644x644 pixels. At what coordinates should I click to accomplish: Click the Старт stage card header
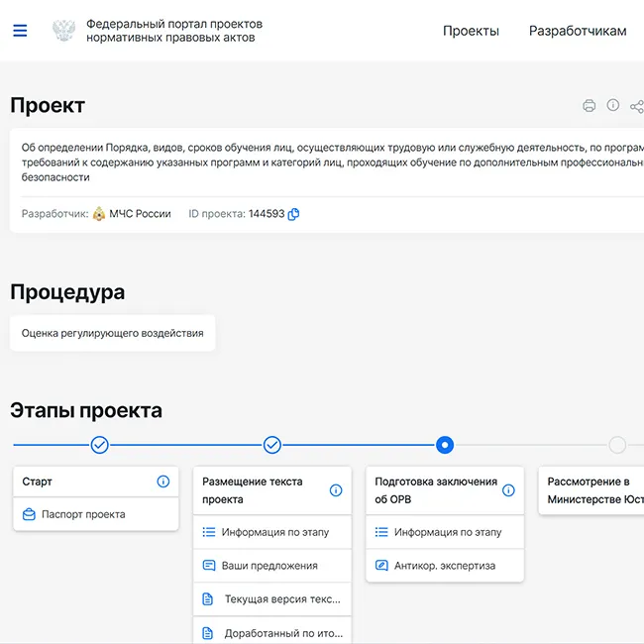coord(96,482)
